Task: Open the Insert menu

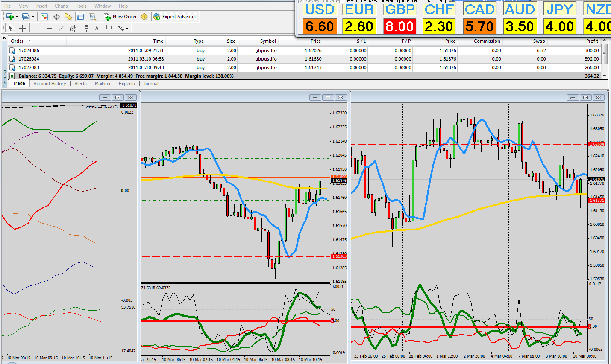Action: coord(42,6)
